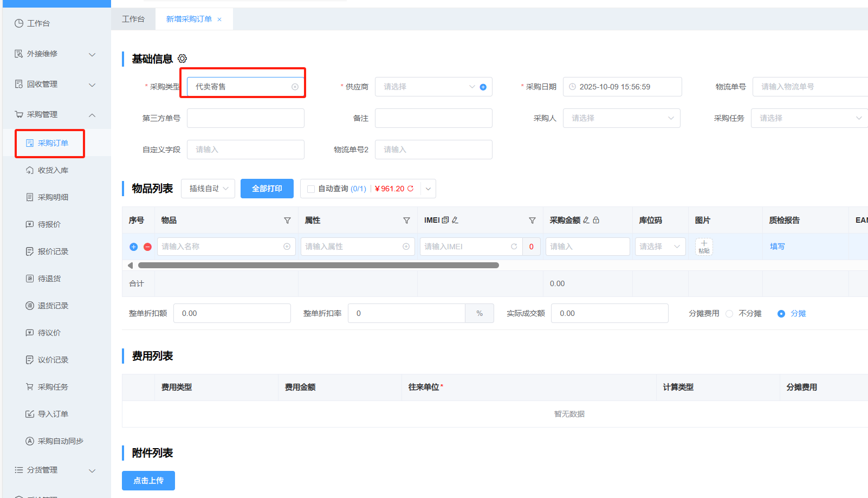Click the 粘贴 image paste box
Image resolution: width=868 pixels, height=498 pixels.
(704, 247)
